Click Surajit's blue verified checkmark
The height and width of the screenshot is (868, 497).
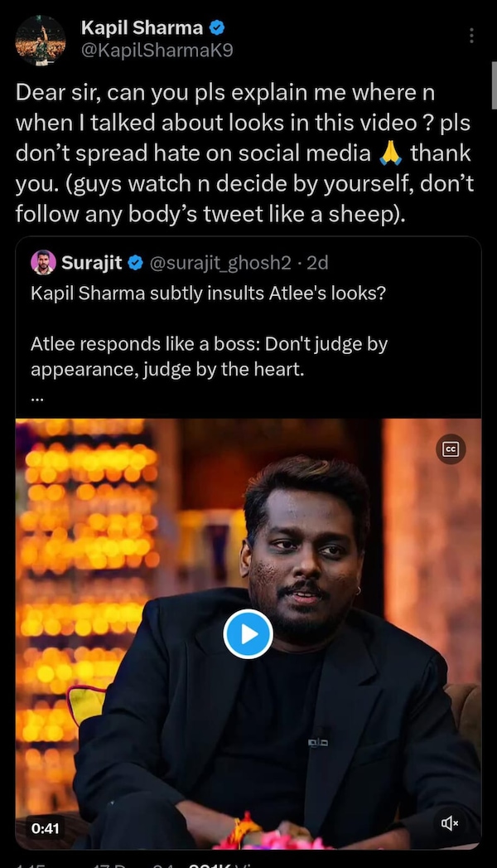click(136, 262)
